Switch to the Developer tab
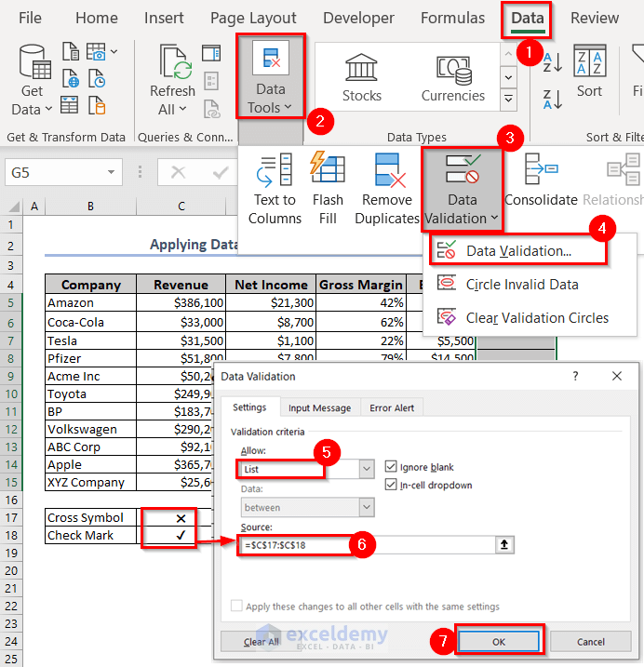 coord(358,18)
